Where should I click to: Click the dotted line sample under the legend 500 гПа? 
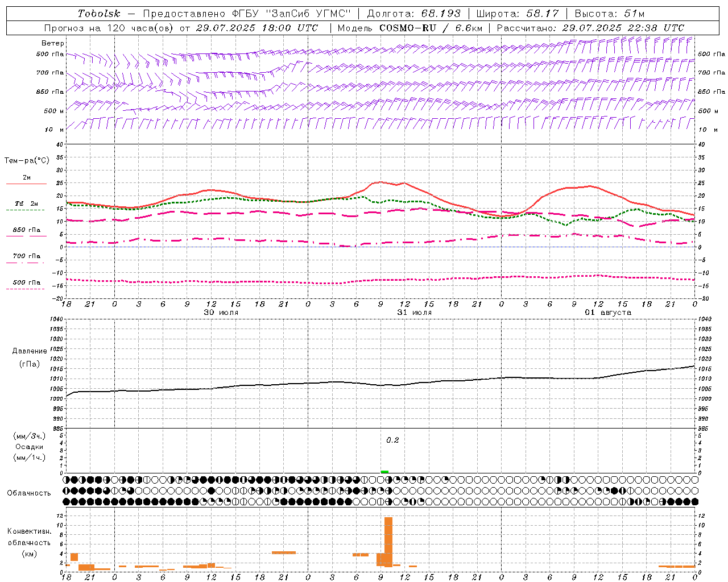pyautogui.click(x=25, y=289)
